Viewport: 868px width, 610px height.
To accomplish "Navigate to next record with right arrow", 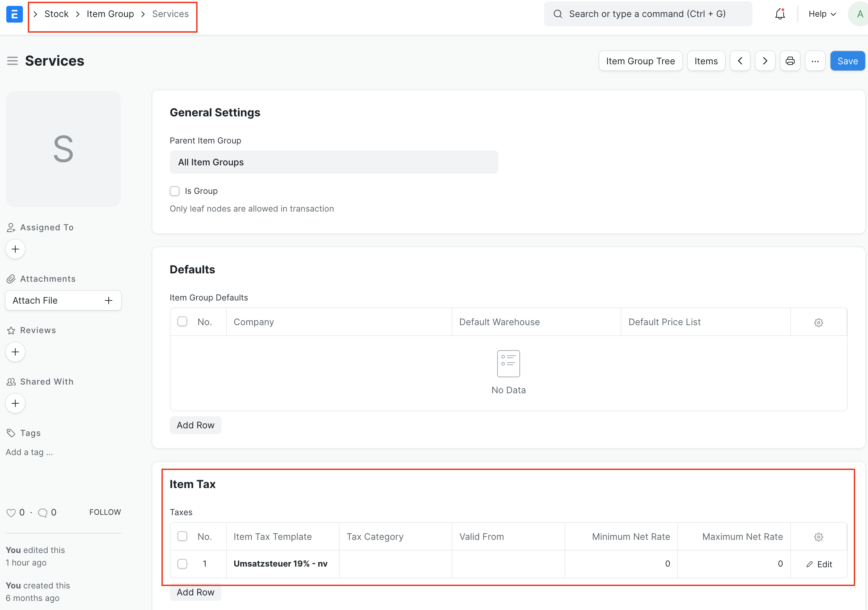I will pos(765,60).
